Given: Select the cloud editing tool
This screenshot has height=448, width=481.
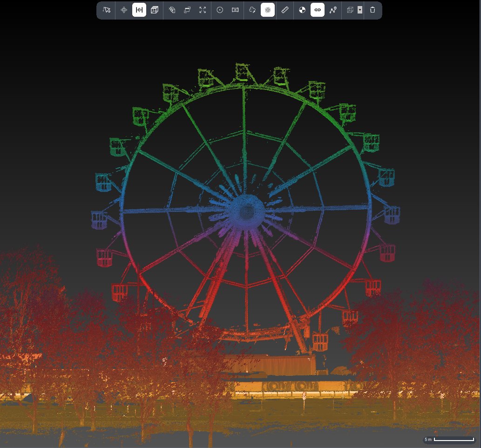Looking at the screenshot, I should click(x=251, y=10).
